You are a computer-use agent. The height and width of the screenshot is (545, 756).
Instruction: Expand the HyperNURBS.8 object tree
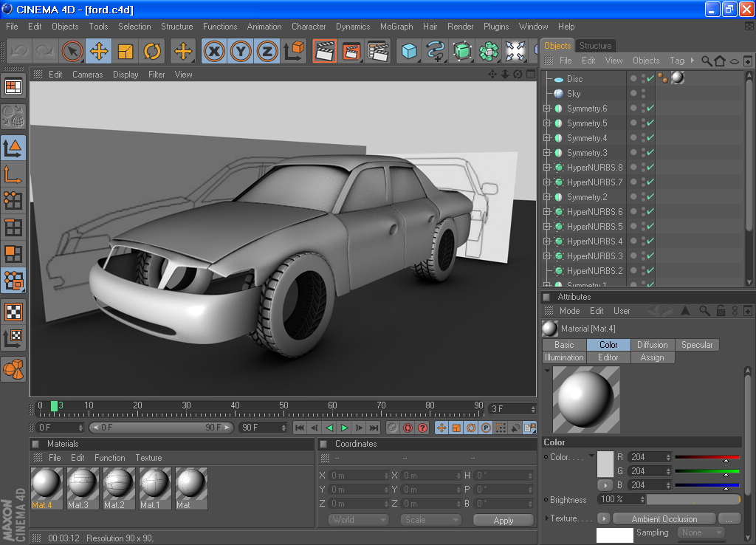547,168
